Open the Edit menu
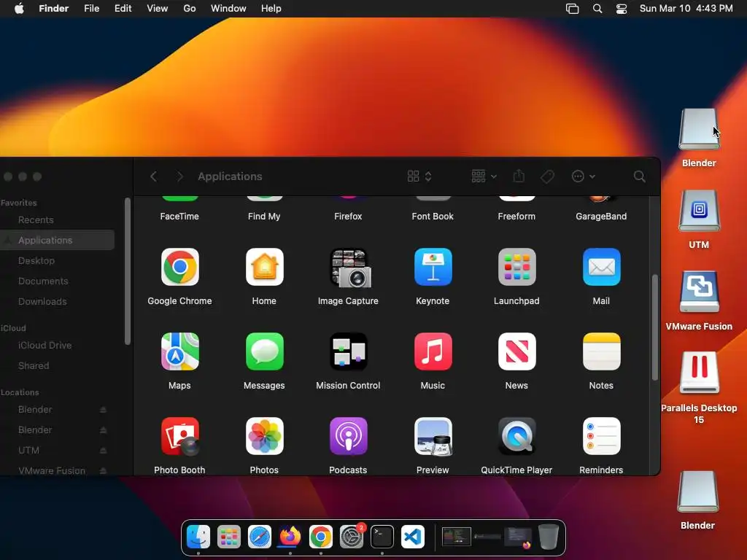The image size is (747, 560). [123, 9]
